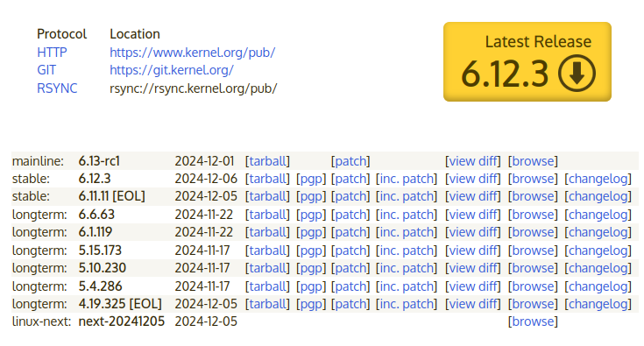This screenshot has height=346, width=644.
Task: Browse longterm 6.1.119 source
Action: click(533, 232)
